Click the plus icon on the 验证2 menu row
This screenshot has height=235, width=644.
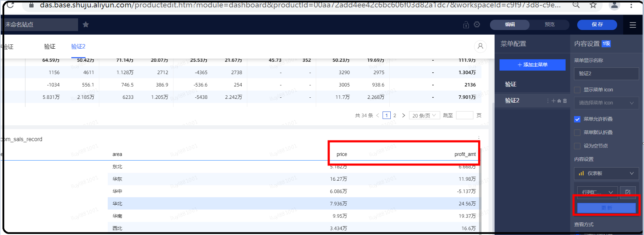click(554, 101)
